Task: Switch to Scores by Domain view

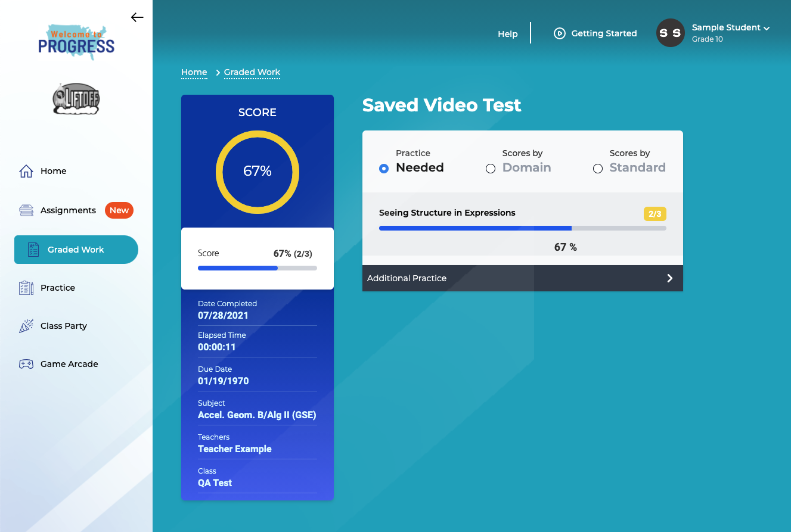Action: 491,169
